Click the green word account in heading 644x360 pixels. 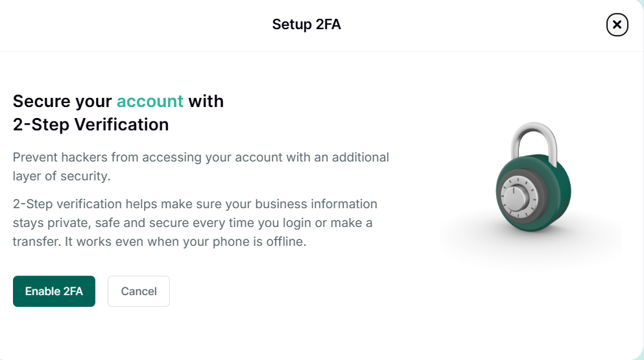[150, 101]
